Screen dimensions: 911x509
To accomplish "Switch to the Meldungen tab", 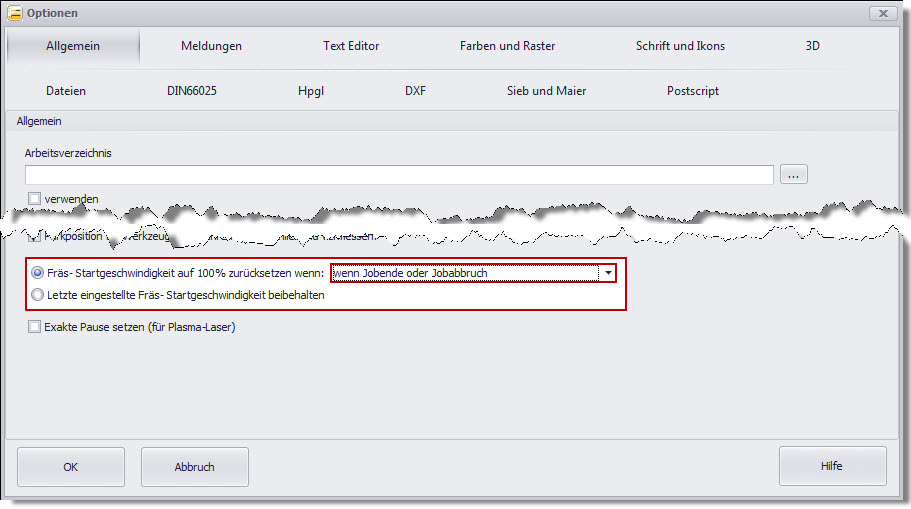I will tap(211, 46).
